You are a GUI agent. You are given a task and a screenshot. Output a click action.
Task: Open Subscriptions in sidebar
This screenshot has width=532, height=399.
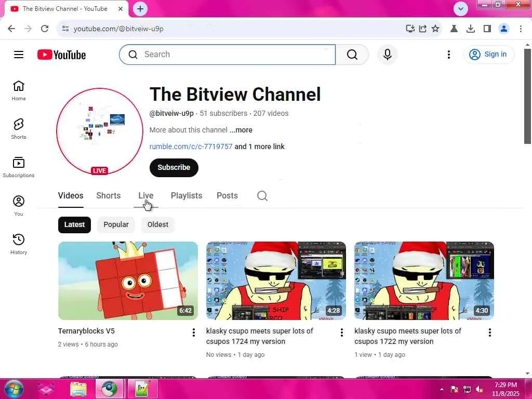click(x=19, y=167)
